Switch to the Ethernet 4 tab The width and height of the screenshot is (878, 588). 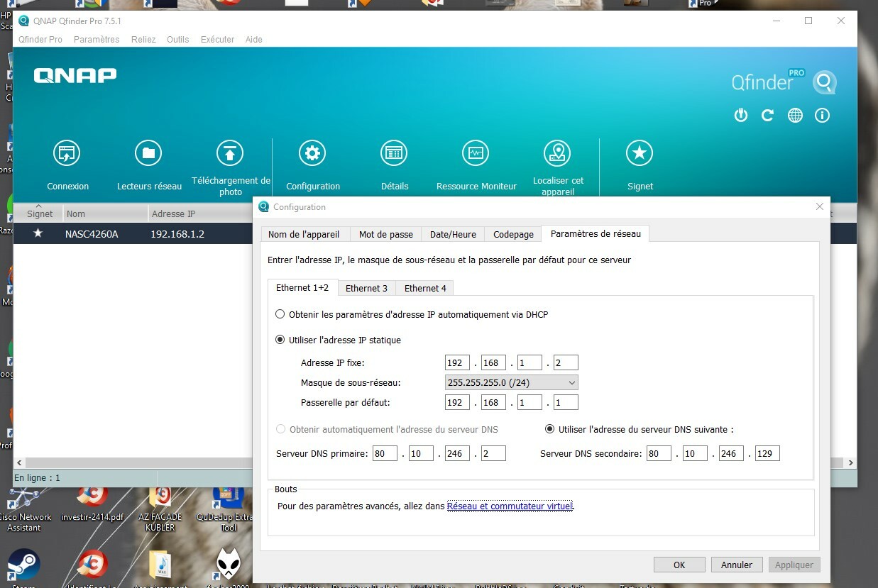coord(425,288)
